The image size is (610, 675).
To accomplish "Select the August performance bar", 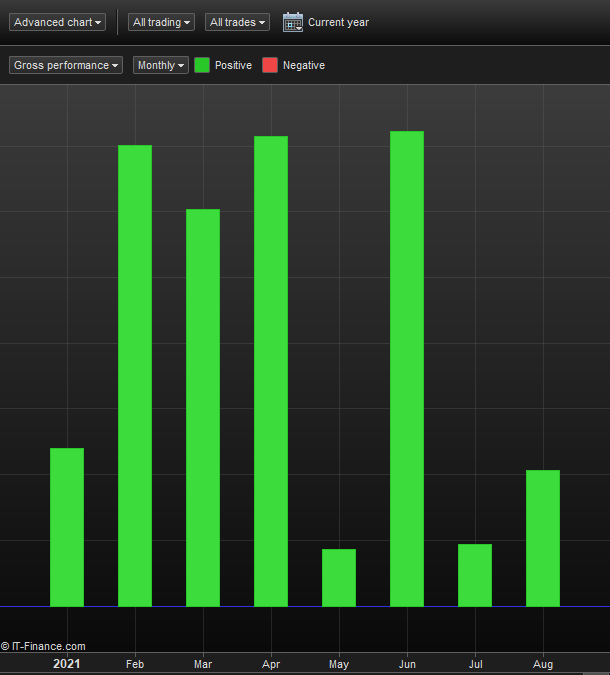I will 543,538.
